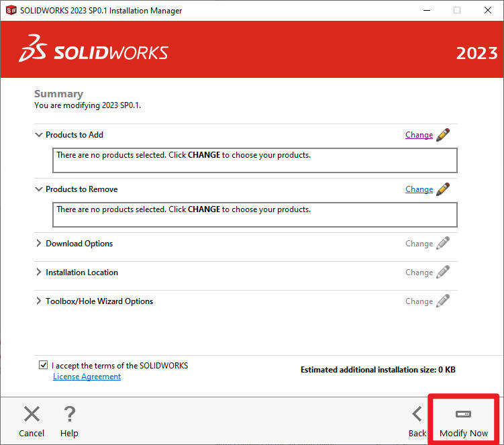Go Back using the left arrow icon
This screenshot has width=504, height=445.
[417, 414]
